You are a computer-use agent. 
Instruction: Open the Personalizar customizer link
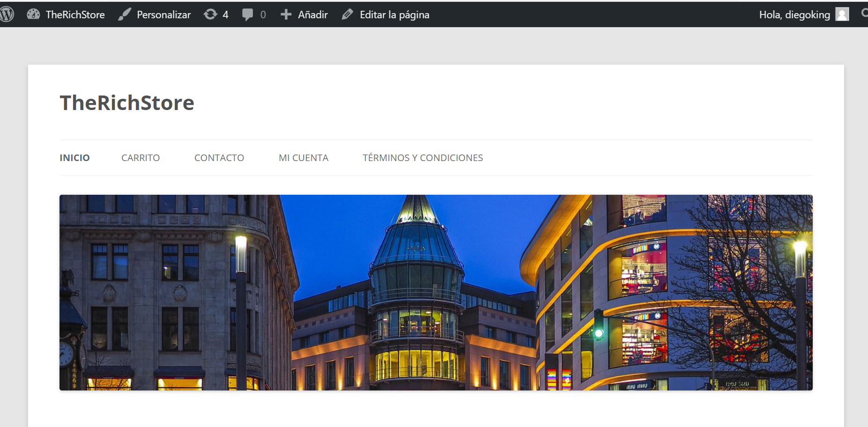point(163,15)
